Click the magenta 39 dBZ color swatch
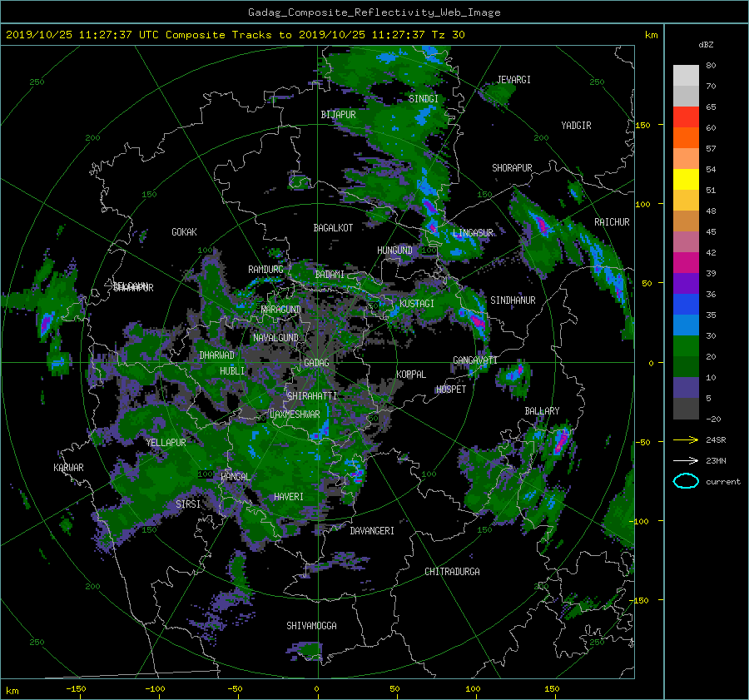Image resolution: width=749 pixels, height=700 pixels. pos(686,263)
